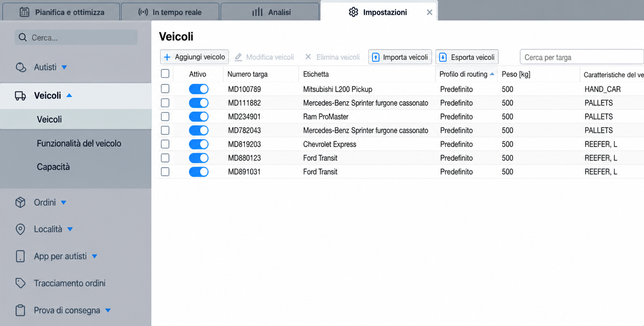Viewport: 644px width, 326px height.
Task: Click the Impostazioni gear icon
Action: [353, 12]
